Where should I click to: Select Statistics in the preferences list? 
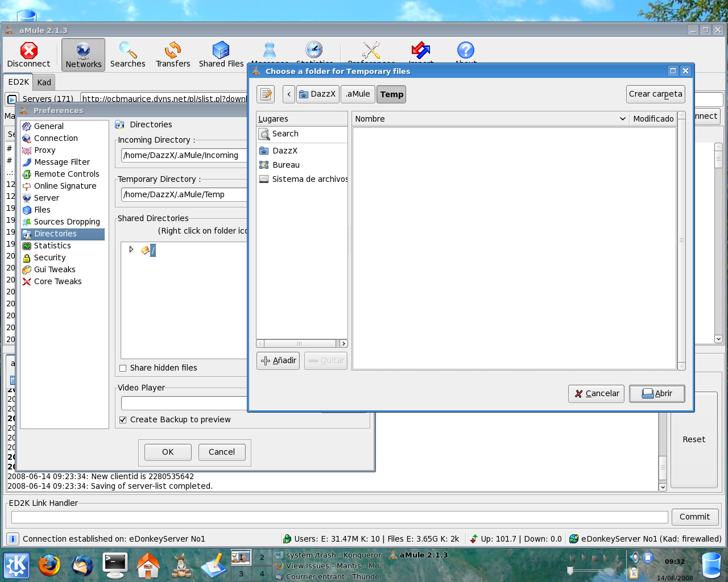(x=52, y=246)
